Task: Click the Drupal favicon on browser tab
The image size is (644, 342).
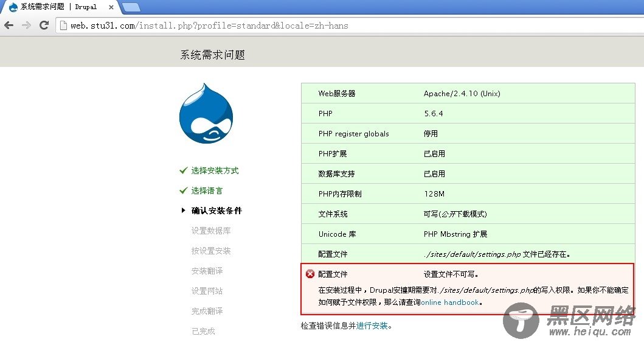Action: click(x=13, y=7)
